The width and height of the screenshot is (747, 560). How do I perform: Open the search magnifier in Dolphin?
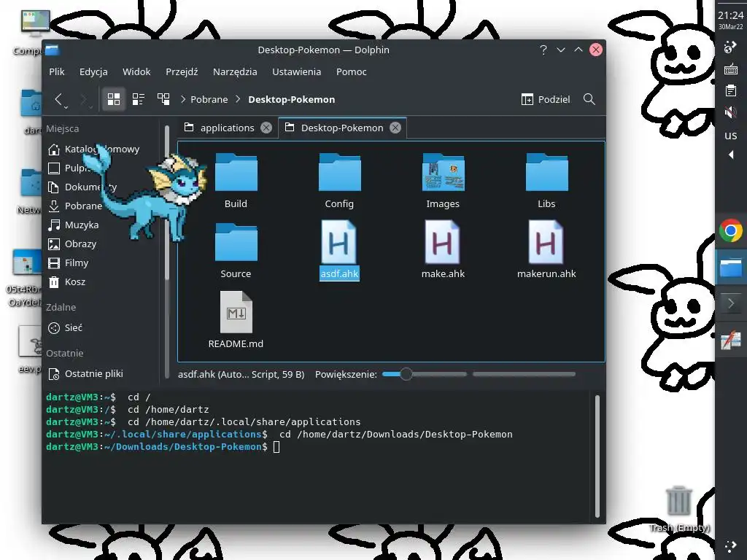pyautogui.click(x=589, y=99)
